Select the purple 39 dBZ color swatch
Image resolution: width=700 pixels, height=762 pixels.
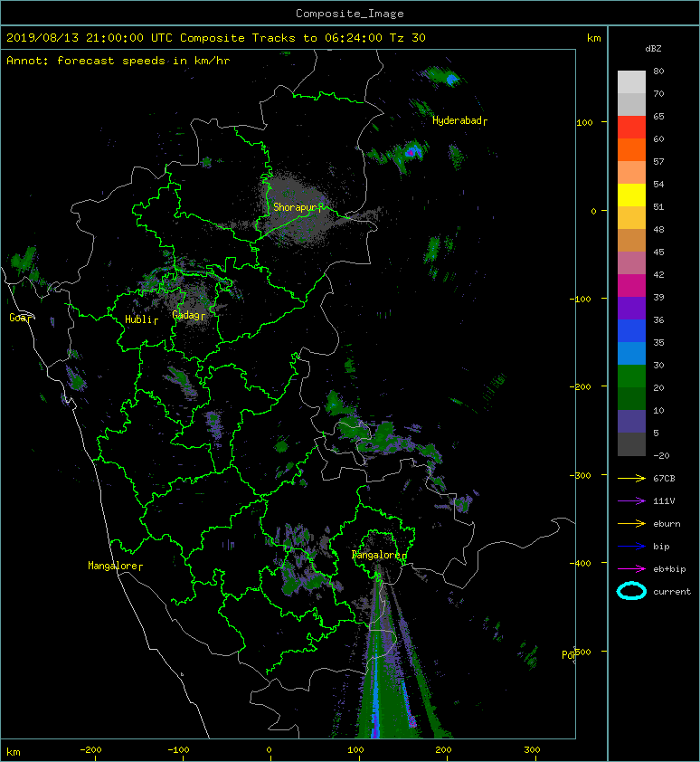tap(631, 308)
